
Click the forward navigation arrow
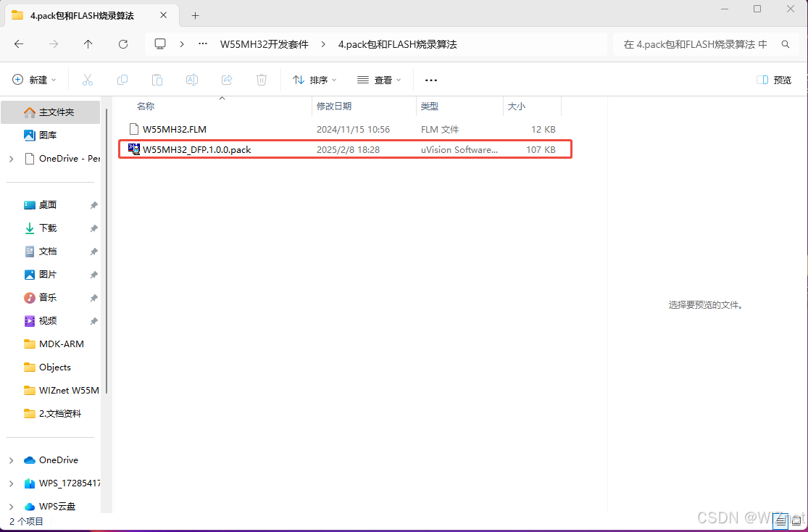(x=54, y=44)
